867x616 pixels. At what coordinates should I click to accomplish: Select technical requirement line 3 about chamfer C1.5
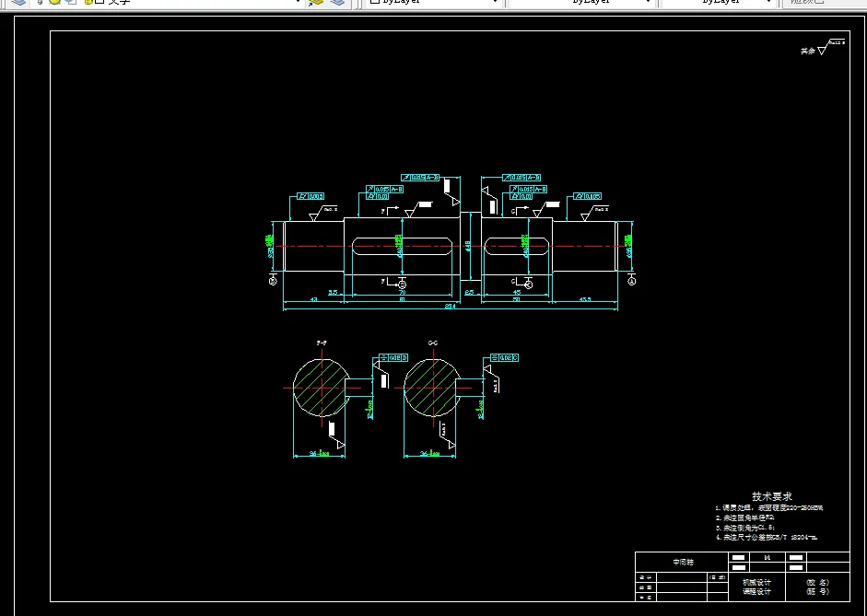click(745, 528)
